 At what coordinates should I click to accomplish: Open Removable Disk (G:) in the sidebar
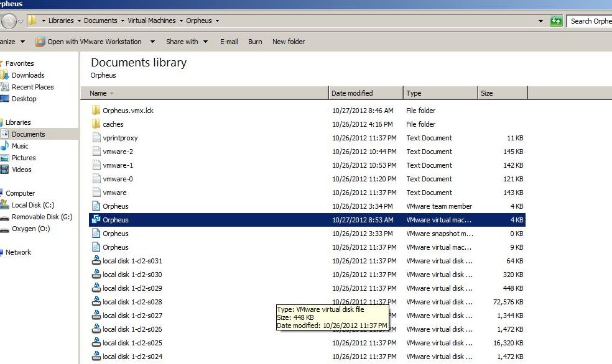[41, 217]
